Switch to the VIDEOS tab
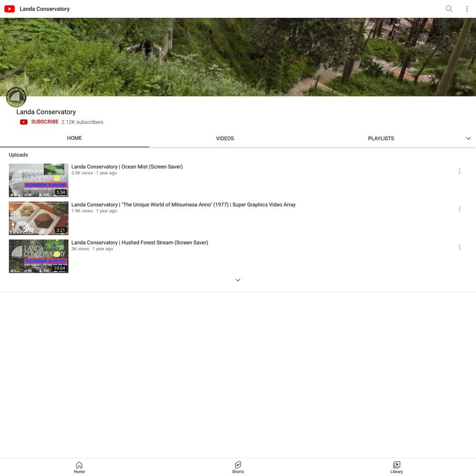 coord(225,139)
